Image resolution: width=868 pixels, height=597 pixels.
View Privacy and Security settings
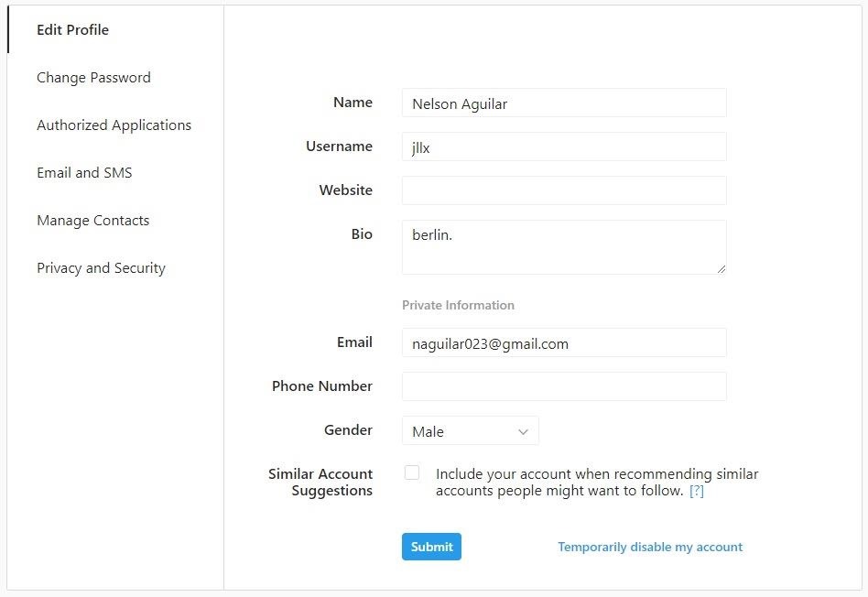point(100,267)
